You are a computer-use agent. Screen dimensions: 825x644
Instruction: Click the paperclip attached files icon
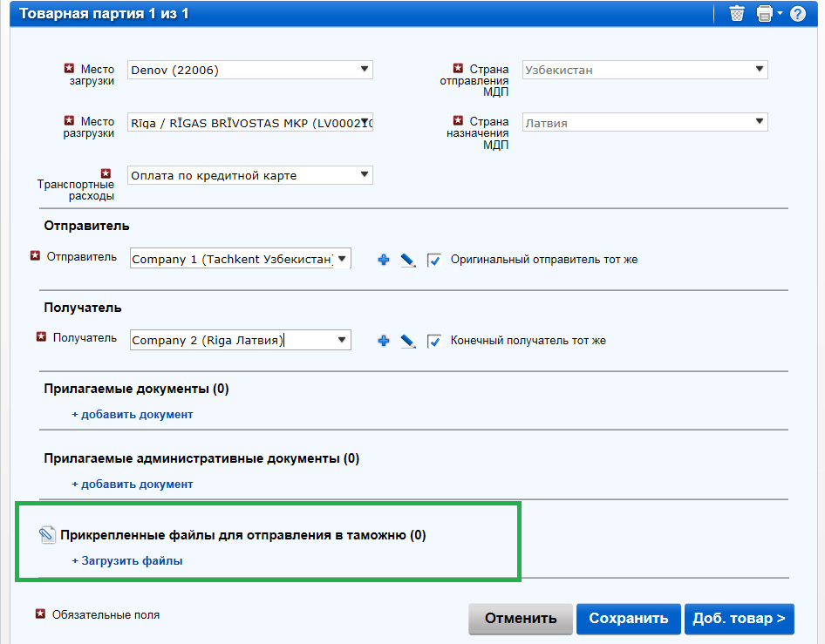[48, 536]
